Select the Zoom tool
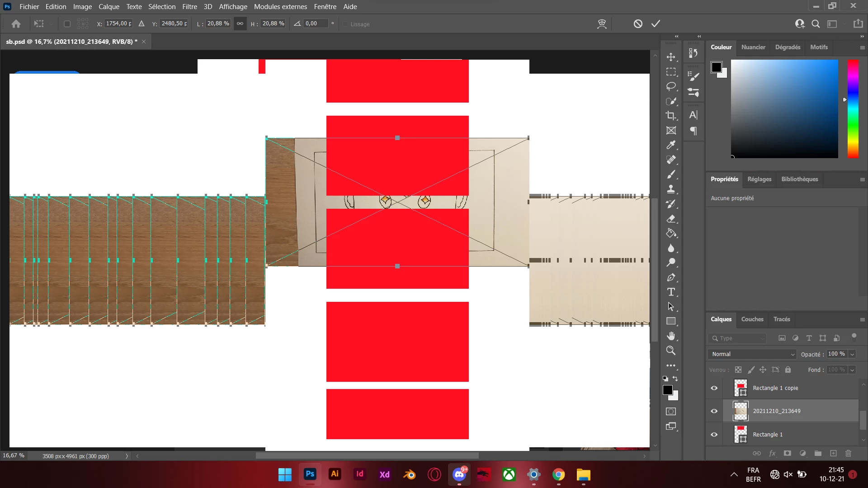This screenshot has width=868, height=488. [671, 351]
